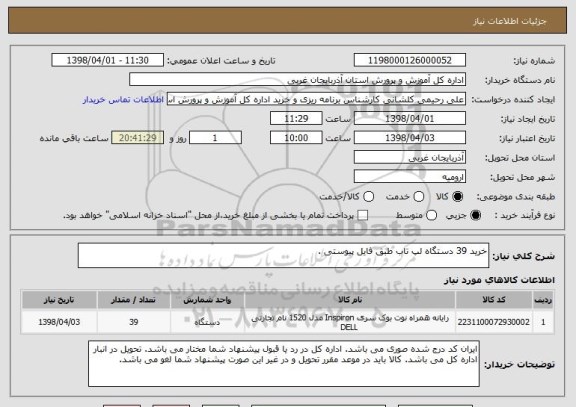The image size is (576, 407).
Task: Select the کالا radio button
Action: [x=458, y=197]
